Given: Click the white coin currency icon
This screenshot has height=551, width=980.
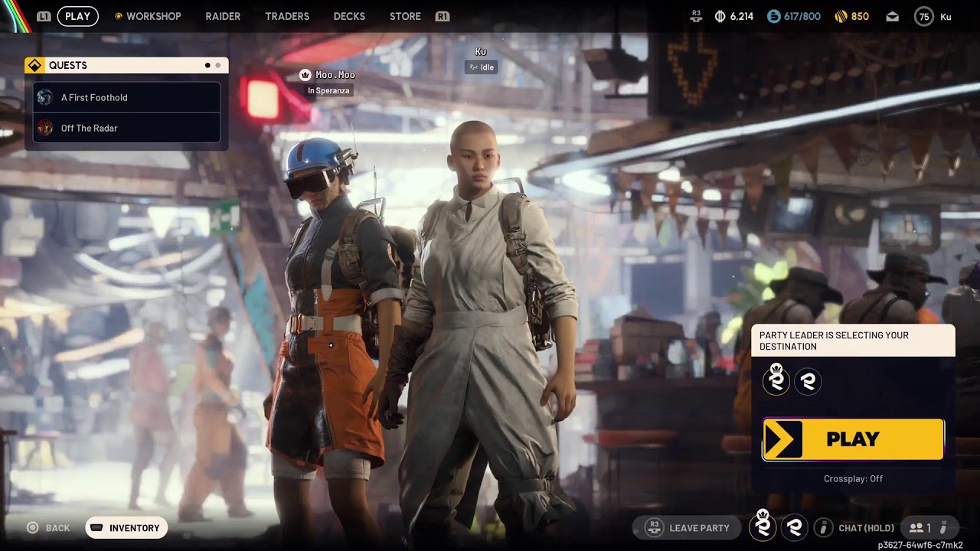Looking at the screenshot, I should pos(720,16).
